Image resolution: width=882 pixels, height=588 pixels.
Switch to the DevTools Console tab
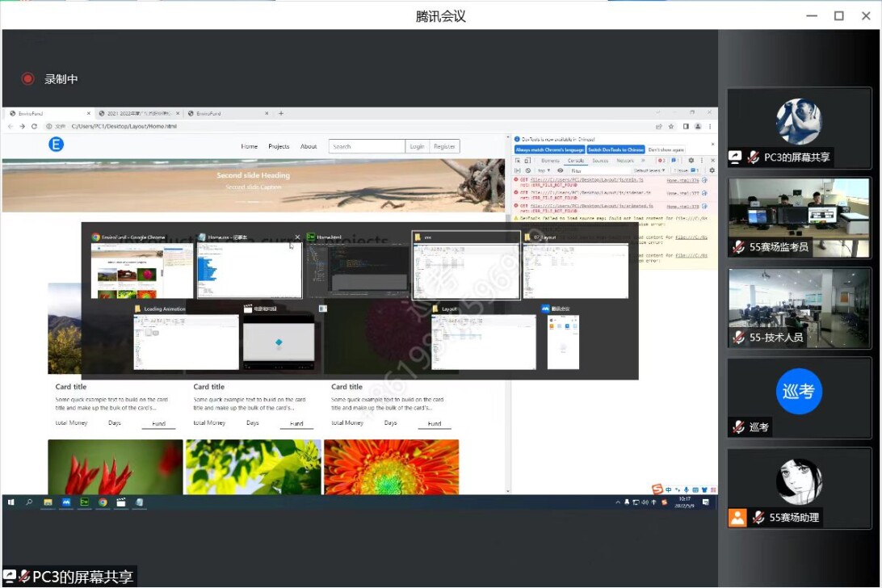point(575,161)
